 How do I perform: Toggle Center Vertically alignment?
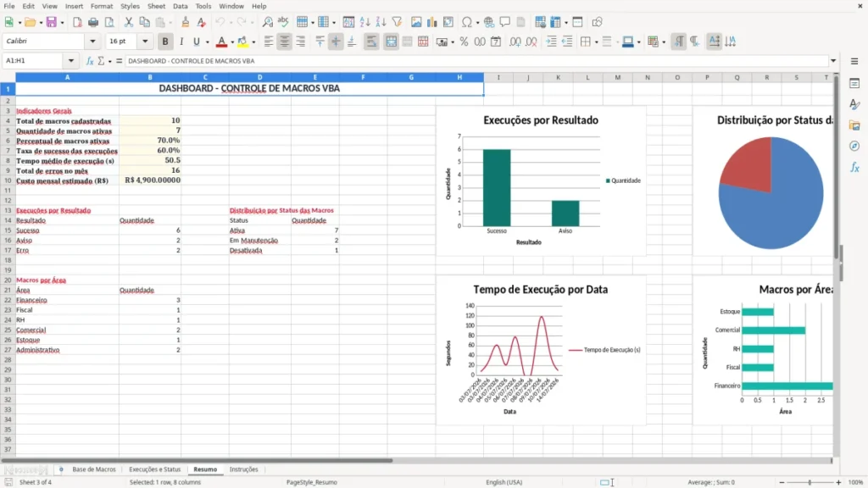pos(336,42)
